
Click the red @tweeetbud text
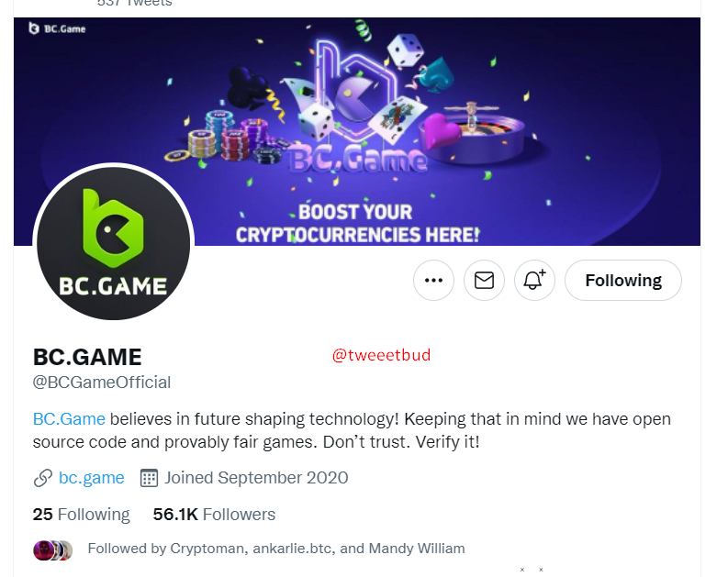click(381, 355)
